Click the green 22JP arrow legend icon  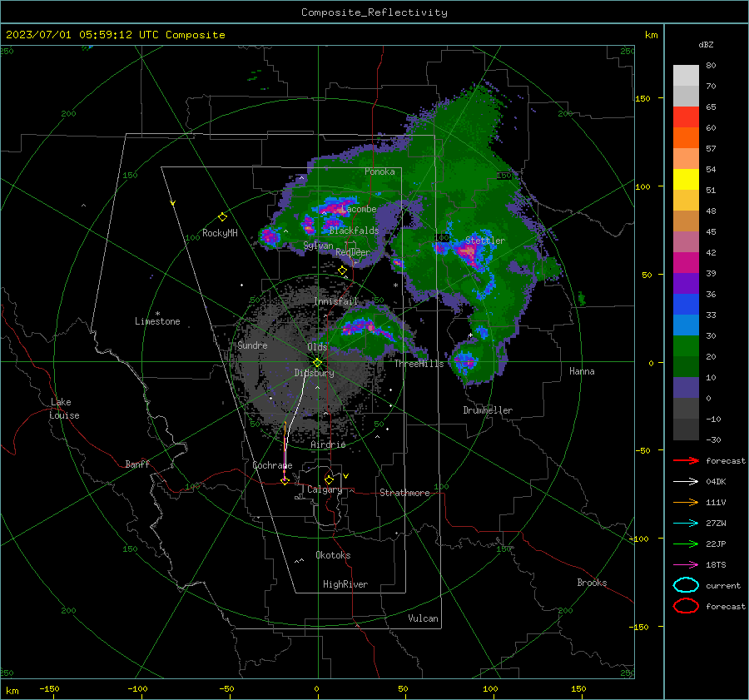[x=686, y=544]
